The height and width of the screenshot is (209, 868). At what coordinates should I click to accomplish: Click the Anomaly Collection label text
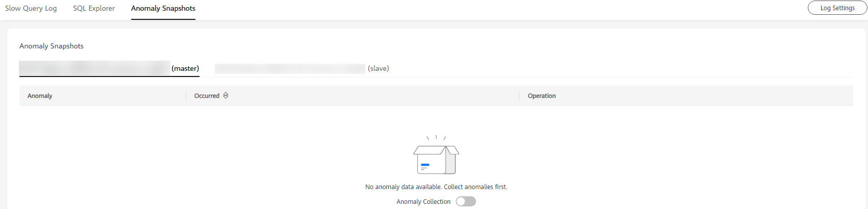[424, 202]
